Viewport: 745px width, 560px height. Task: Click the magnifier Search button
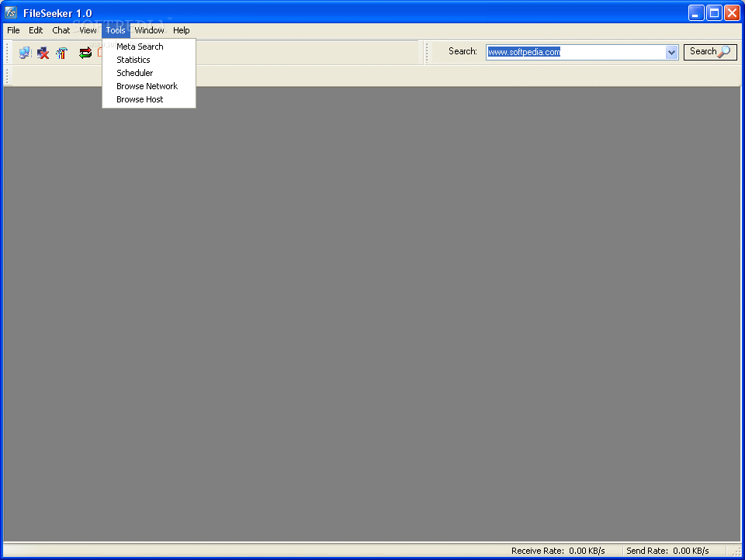tap(710, 52)
